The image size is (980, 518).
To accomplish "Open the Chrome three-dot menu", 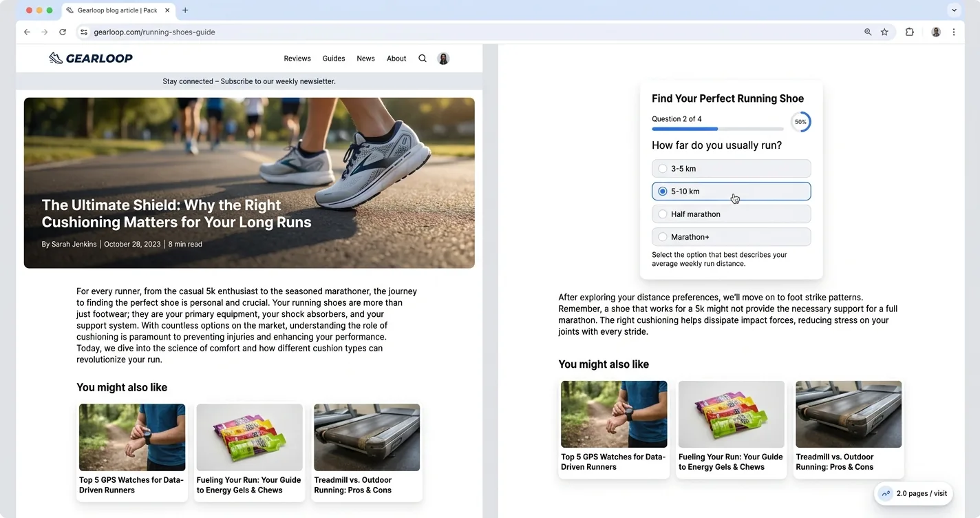I will [954, 32].
